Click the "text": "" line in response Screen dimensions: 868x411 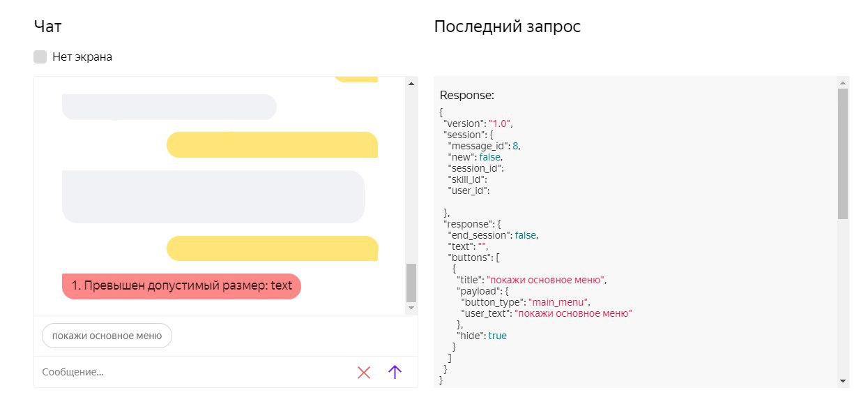(469, 246)
